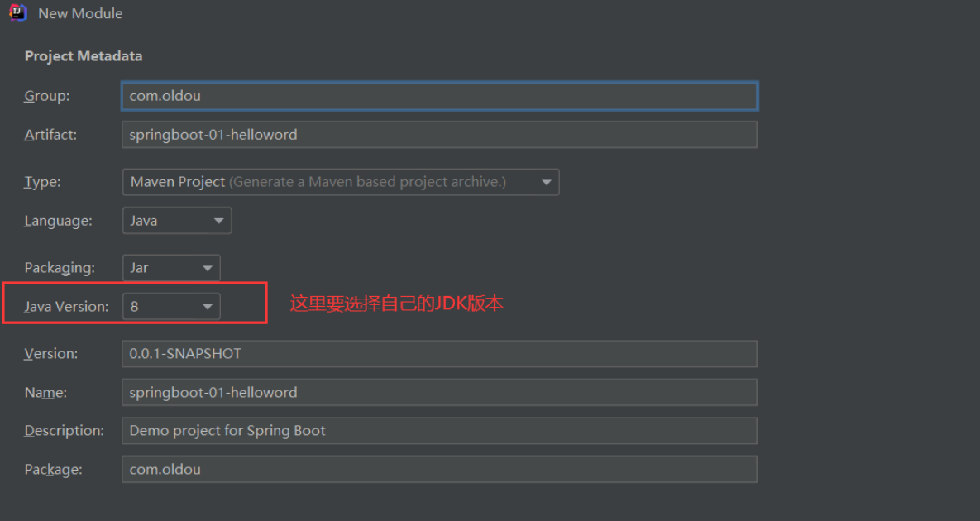980x521 pixels.
Task: Click the Package label
Action: [x=53, y=469]
